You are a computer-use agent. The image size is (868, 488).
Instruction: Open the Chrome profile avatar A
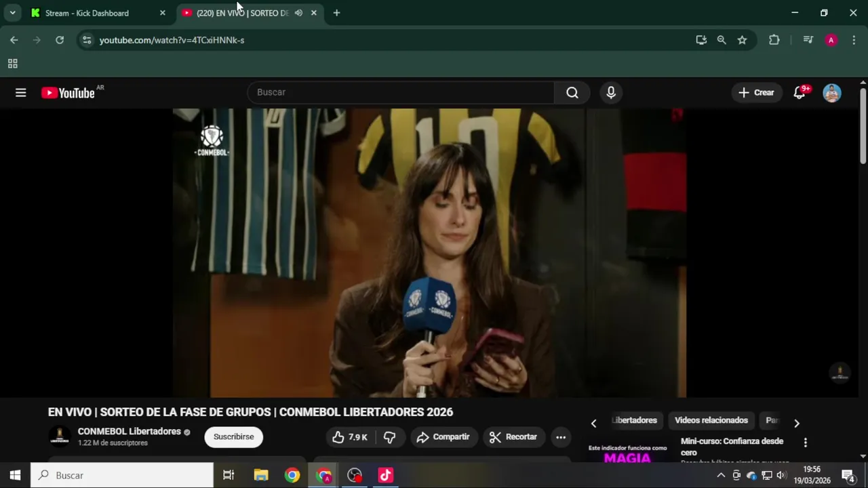coord(831,40)
